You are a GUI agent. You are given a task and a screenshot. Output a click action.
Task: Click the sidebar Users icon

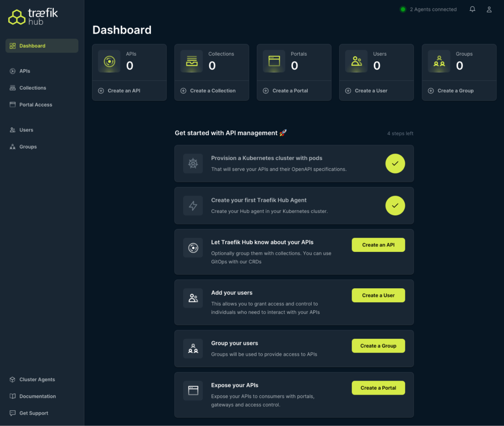[12, 130]
